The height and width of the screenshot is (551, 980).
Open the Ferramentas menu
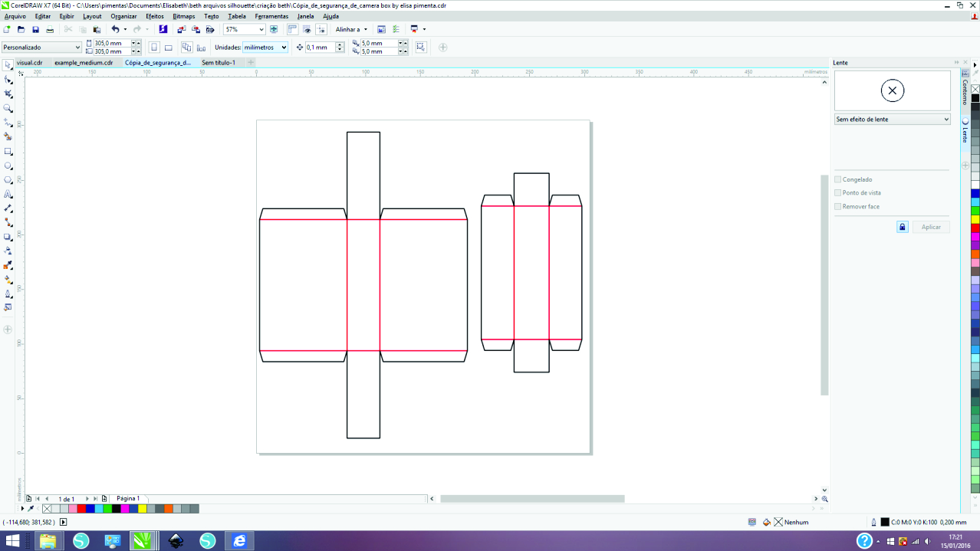tap(271, 16)
